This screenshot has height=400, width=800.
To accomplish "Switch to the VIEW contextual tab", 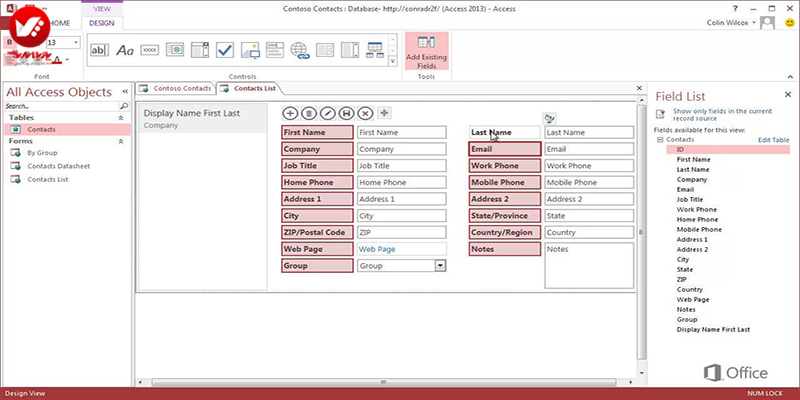I will (x=102, y=9).
